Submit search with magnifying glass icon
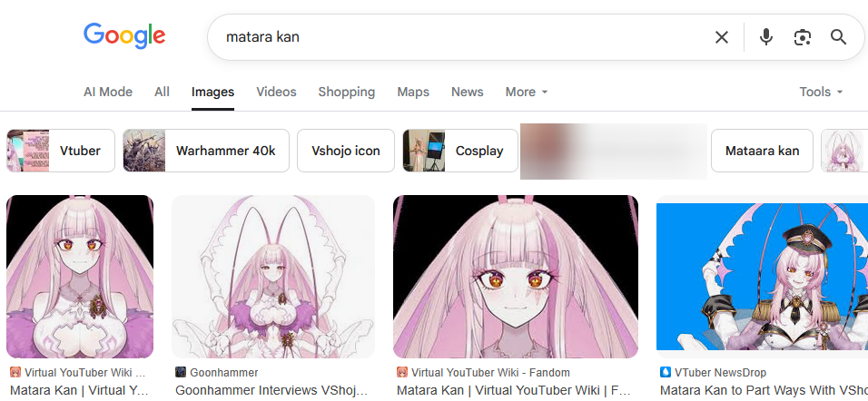The image size is (868, 401). pos(839,37)
